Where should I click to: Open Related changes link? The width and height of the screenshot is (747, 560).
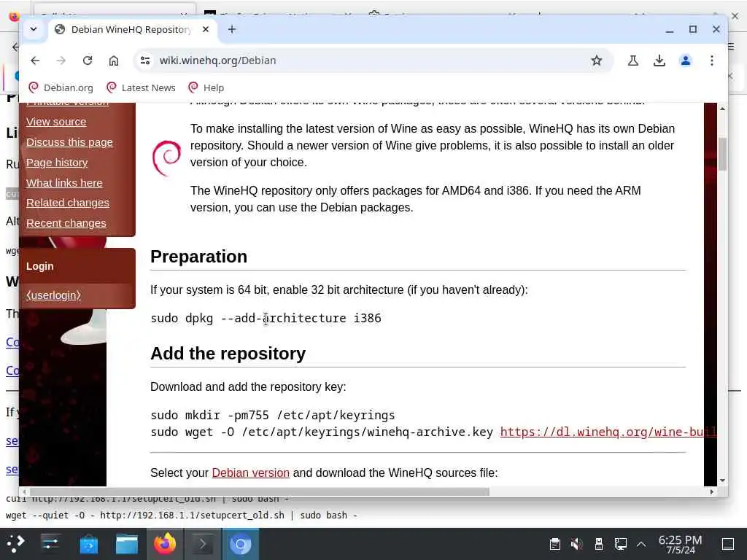(68, 203)
